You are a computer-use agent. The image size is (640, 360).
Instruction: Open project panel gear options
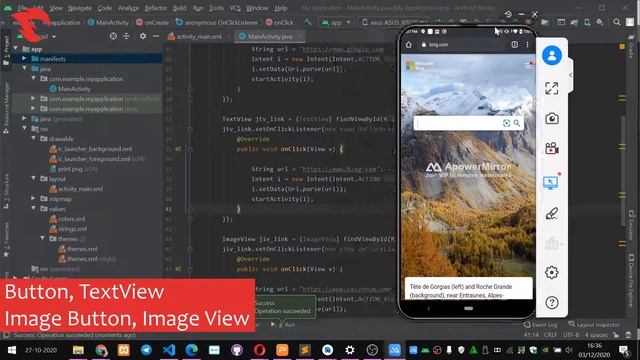tap(142, 36)
